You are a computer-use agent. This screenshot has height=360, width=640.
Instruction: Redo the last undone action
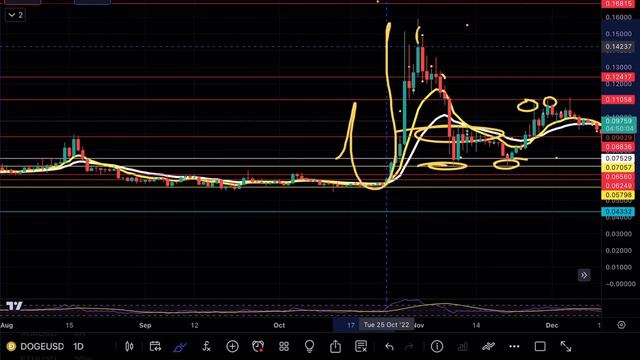coord(409,347)
